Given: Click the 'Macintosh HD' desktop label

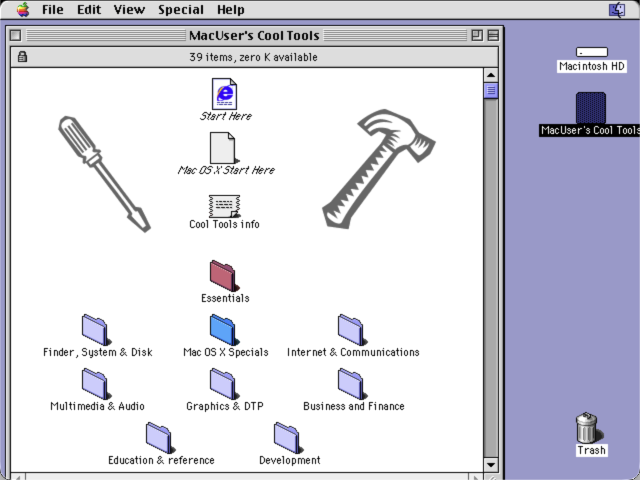Looking at the screenshot, I should 591,66.
